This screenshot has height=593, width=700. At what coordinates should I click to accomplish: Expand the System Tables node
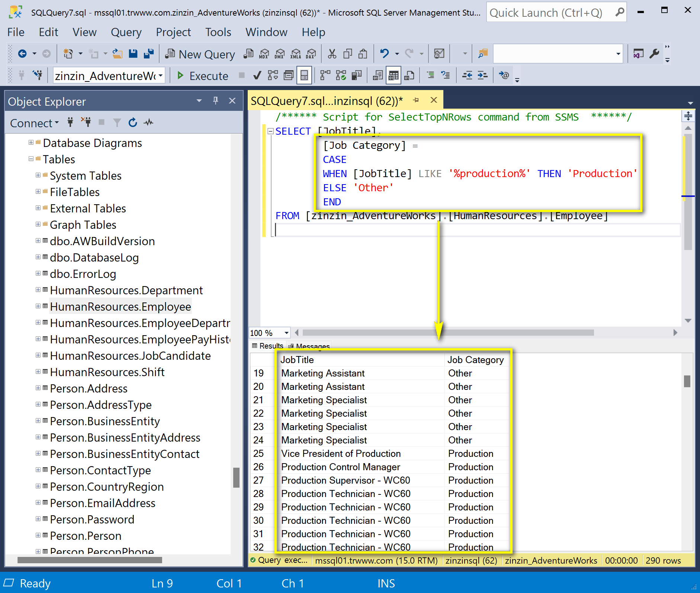(38, 175)
